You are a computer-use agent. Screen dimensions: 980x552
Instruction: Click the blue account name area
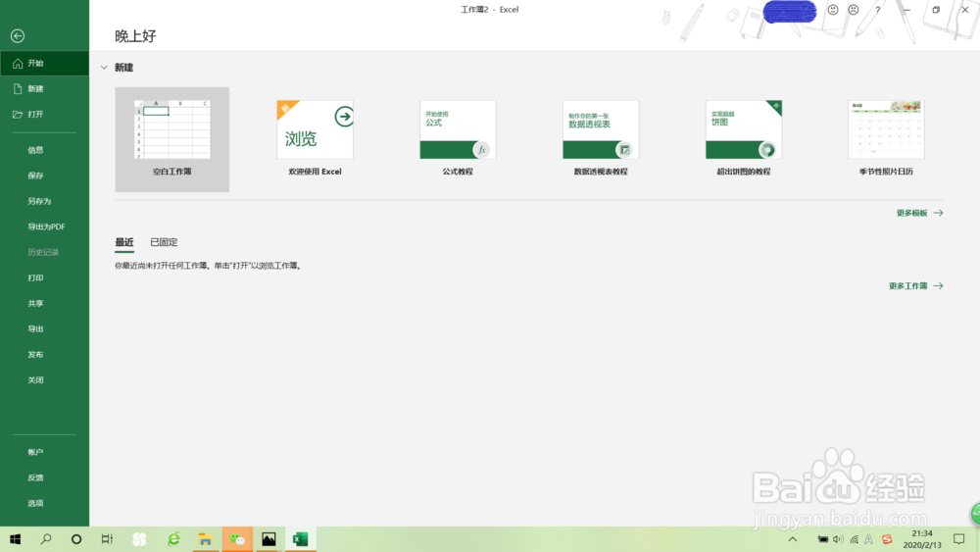click(790, 12)
